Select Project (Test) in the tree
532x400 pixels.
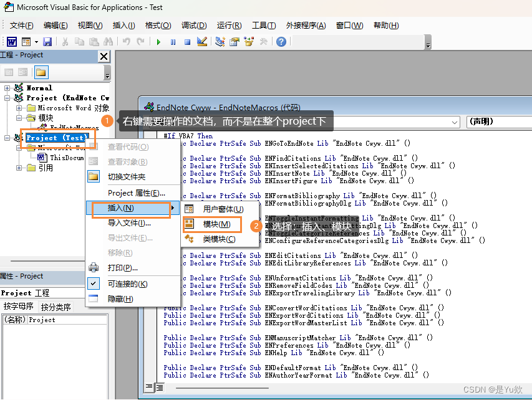[57, 138]
